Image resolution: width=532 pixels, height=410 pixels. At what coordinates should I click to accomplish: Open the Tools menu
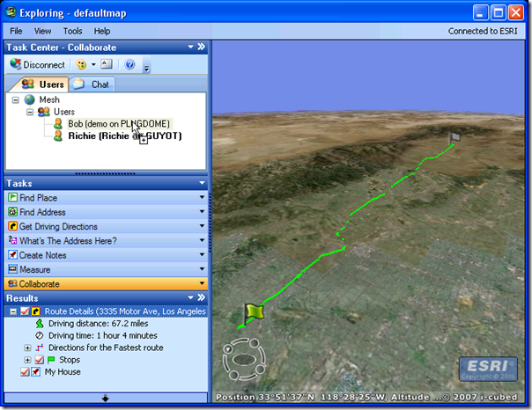coord(72,31)
